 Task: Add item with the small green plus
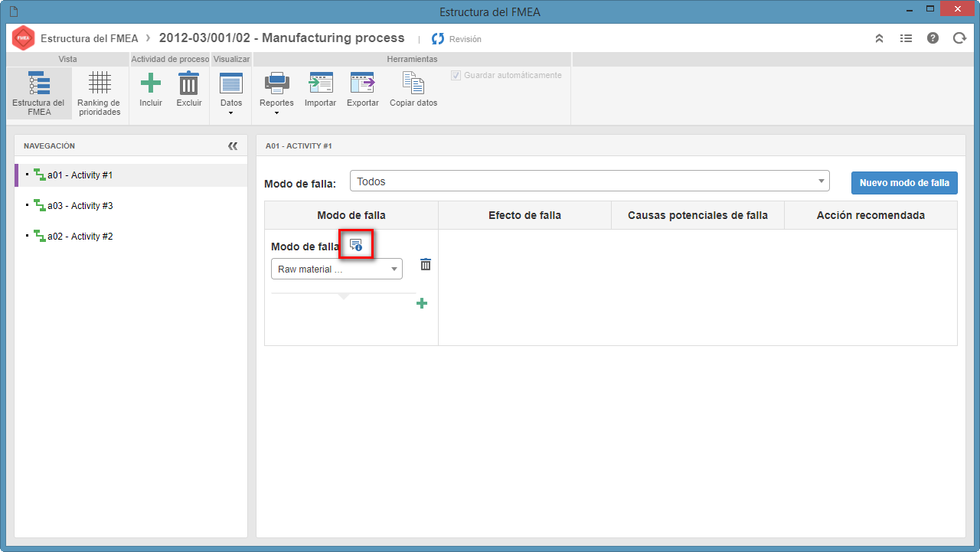[422, 304]
